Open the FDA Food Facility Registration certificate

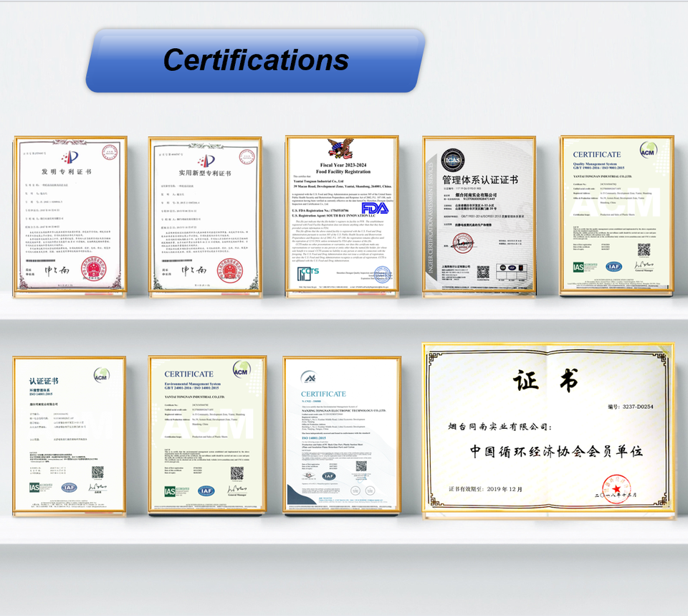coord(343,214)
